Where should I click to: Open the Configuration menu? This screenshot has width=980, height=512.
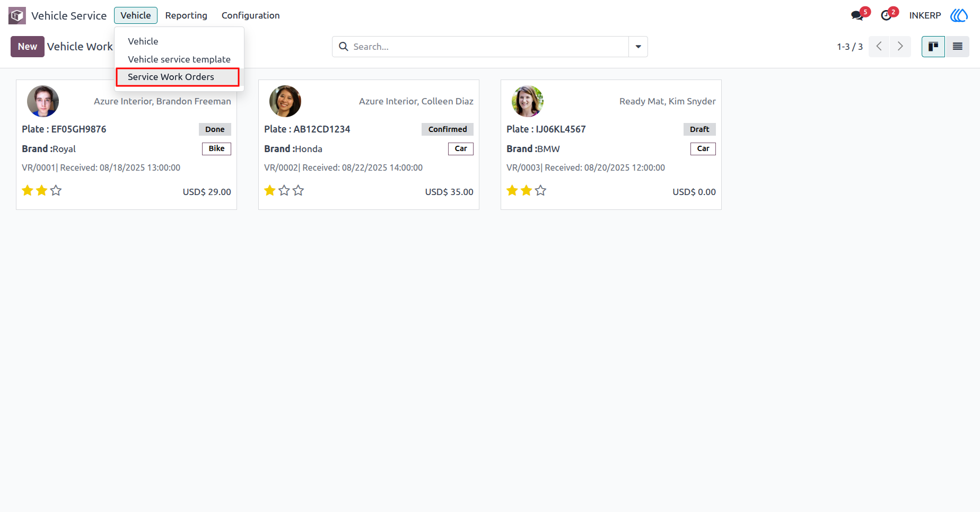(251, 15)
